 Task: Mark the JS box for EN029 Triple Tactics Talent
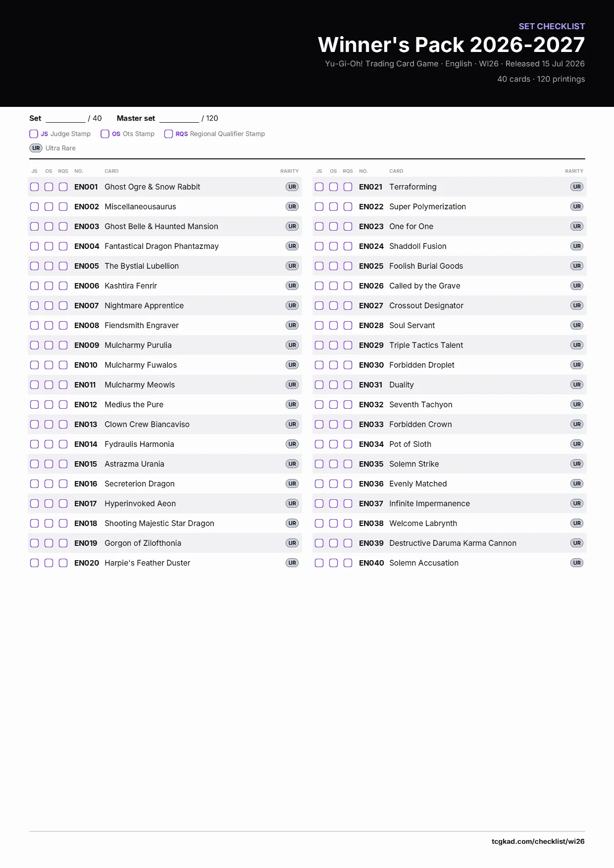point(319,345)
